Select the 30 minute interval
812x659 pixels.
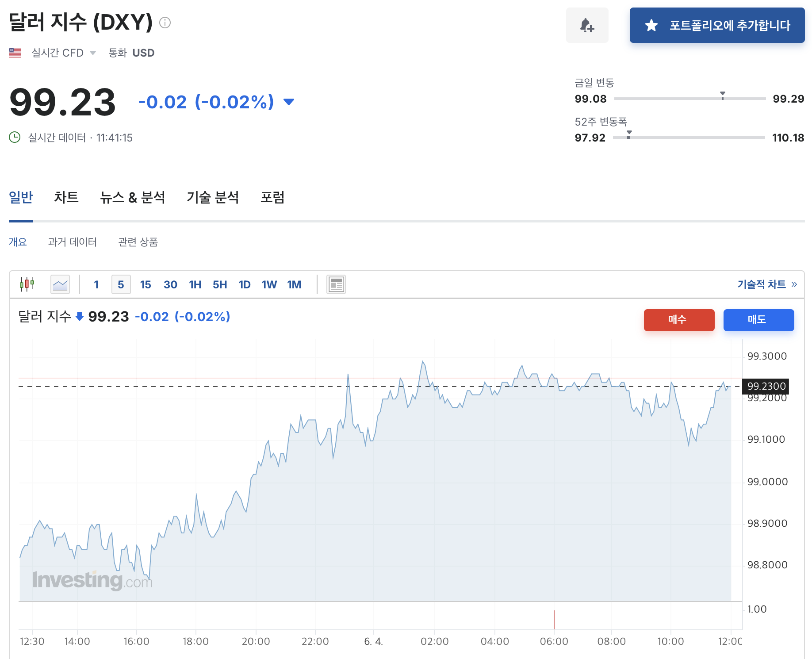(x=170, y=284)
